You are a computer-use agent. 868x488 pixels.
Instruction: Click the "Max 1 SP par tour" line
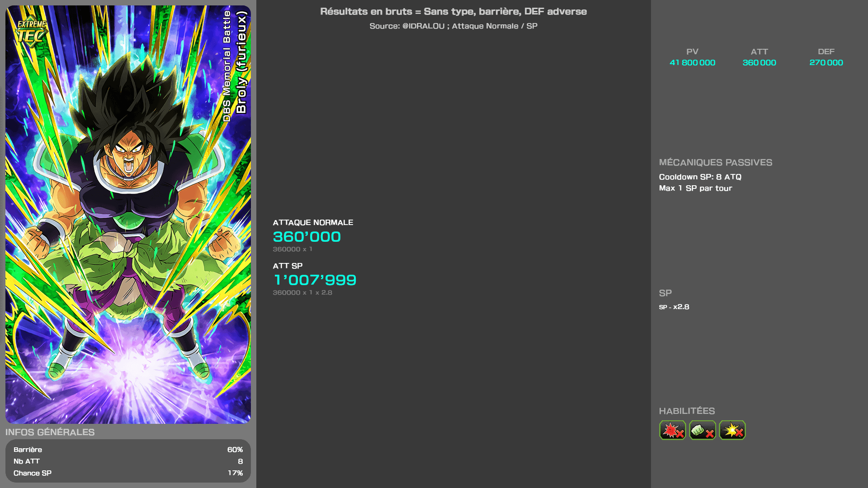click(x=695, y=188)
